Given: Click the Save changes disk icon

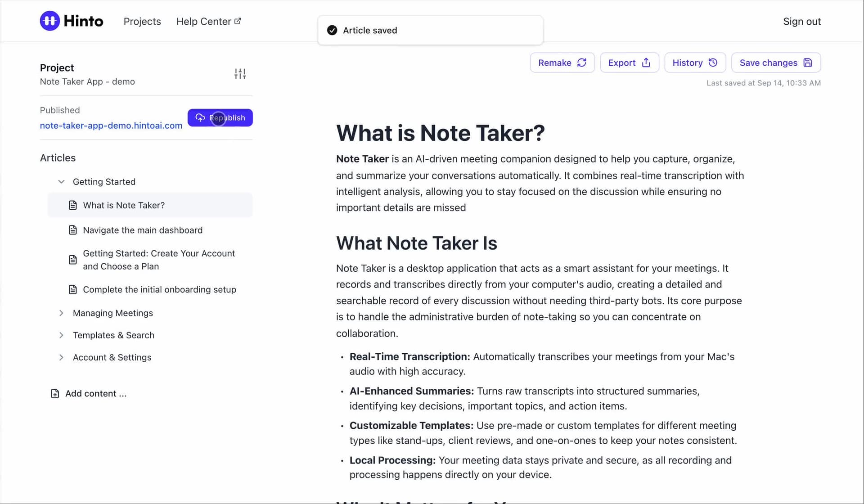Looking at the screenshot, I should click(x=808, y=63).
